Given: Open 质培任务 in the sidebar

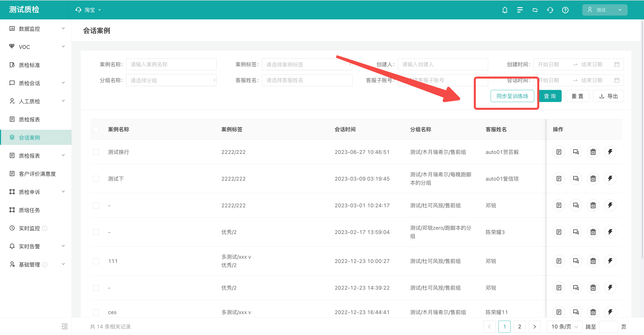Looking at the screenshot, I should point(36,210).
